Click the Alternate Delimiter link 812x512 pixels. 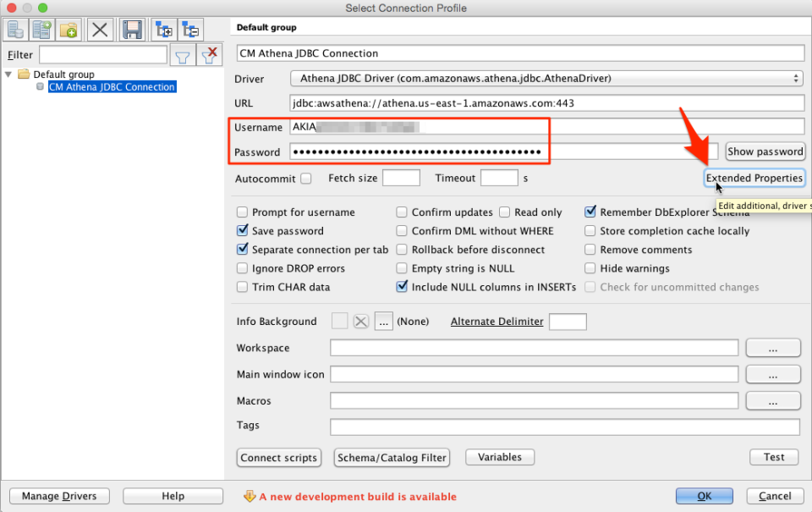point(497,321)
